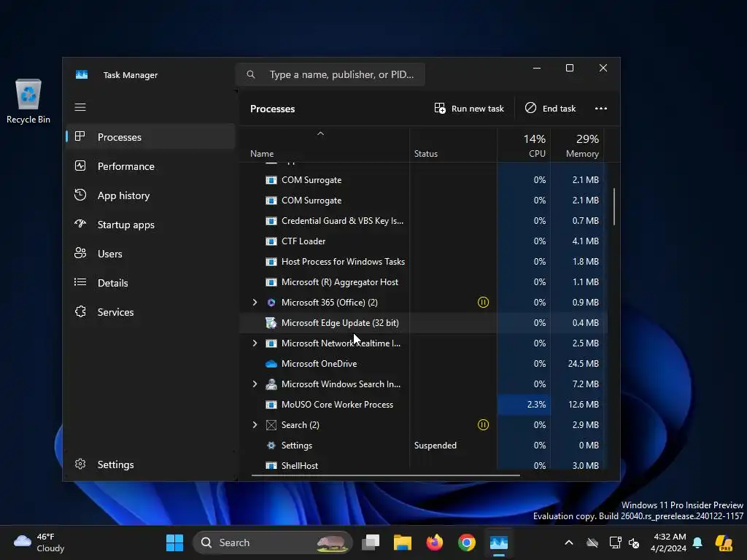This screenshot has height=560, width=747.
Task: Open the clock and date at 4:32 AM
Action: pos(668,542)
